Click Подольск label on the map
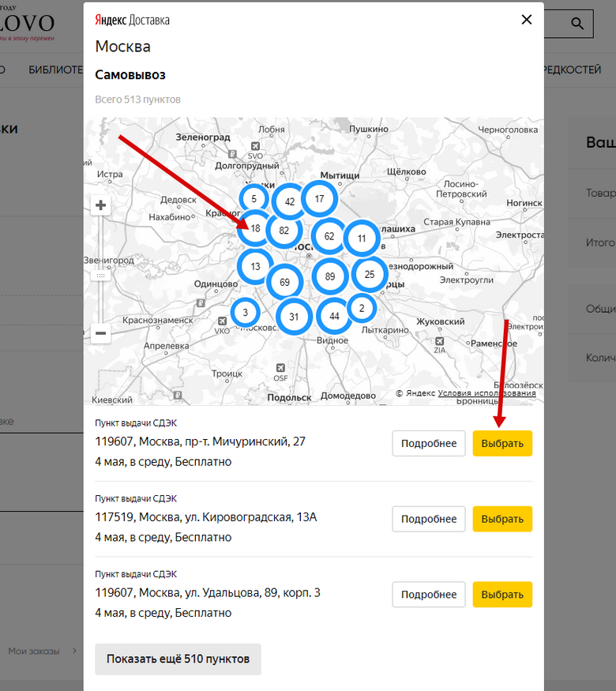Viewport: 616px width, 691px height. [289, 397]
